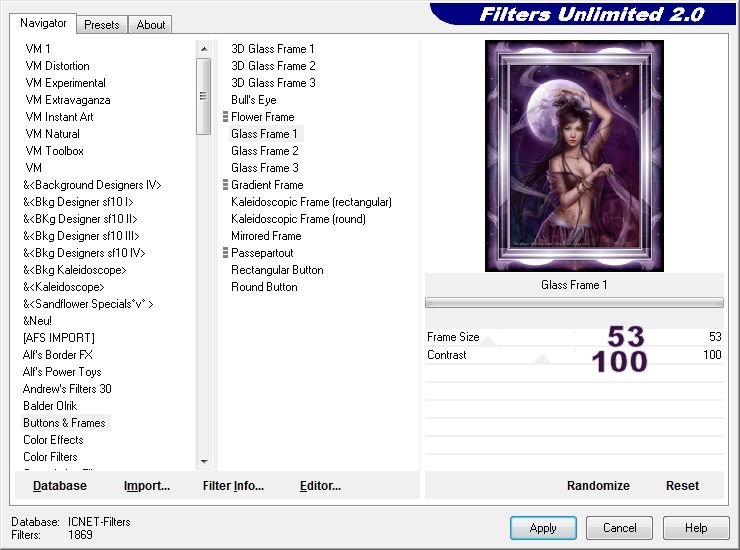Screen dimensions: 740x550
Task: Select the Mirrored Frame filter
Action: coord(266,236)
